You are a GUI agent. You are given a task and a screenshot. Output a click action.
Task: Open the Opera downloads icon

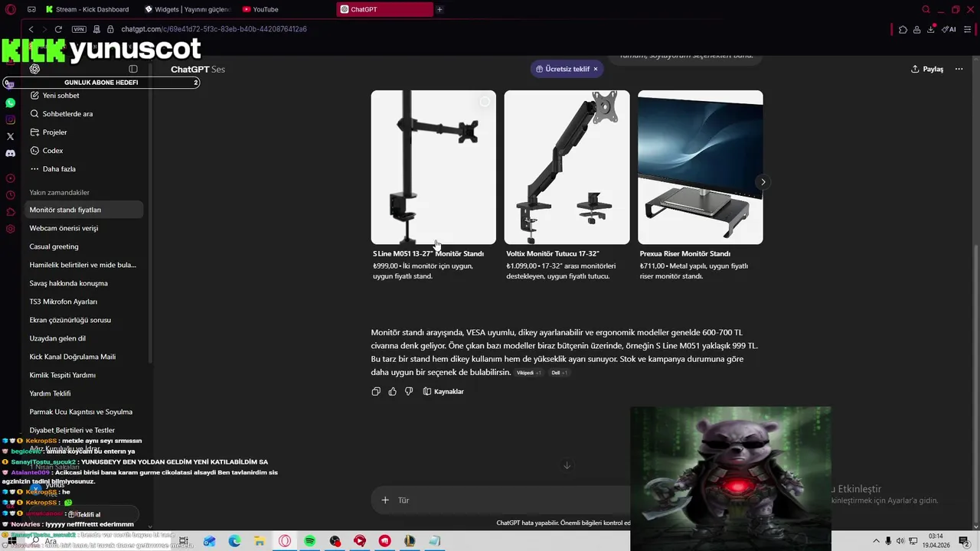pos(931,29)
